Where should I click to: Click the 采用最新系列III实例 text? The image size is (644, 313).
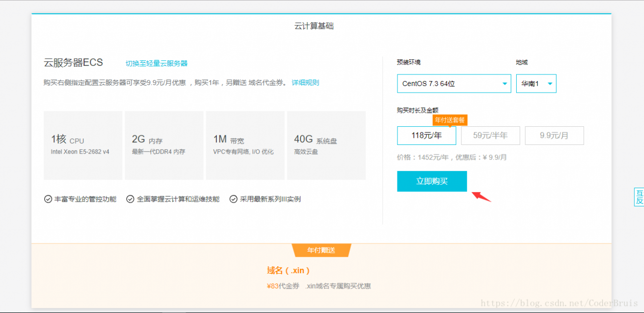(x=270, y=199)
